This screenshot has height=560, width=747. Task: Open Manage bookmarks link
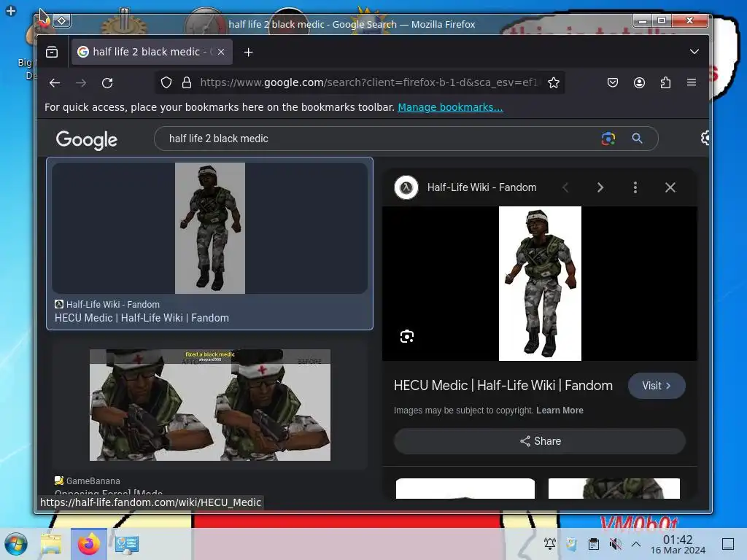[x=450, y=107]
